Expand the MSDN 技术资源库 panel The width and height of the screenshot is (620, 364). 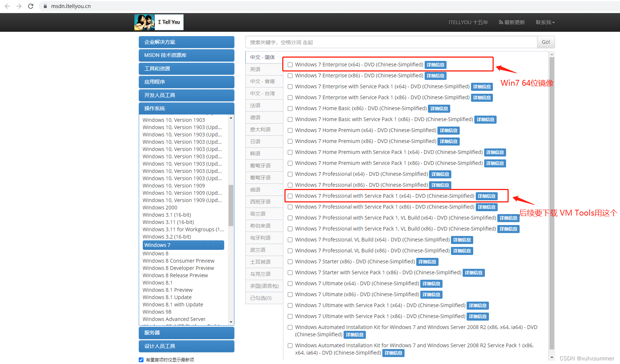(x=187, y=55)
